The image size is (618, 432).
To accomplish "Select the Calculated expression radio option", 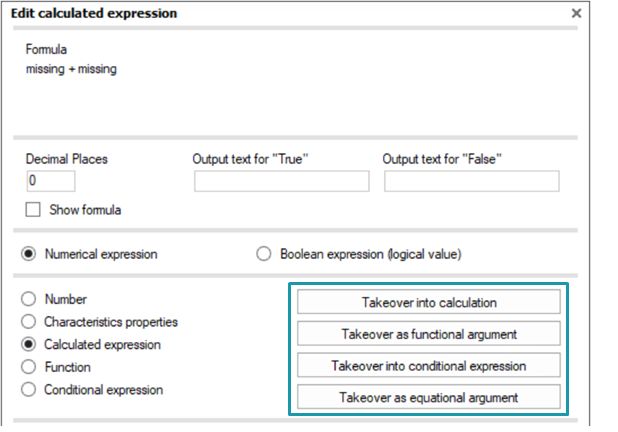I will (28, 344).
